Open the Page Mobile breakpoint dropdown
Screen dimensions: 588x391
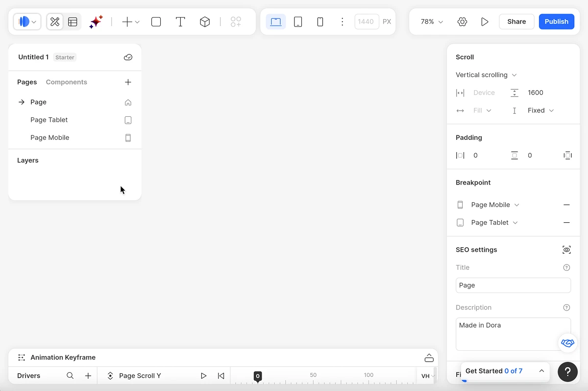pos(495,205)
